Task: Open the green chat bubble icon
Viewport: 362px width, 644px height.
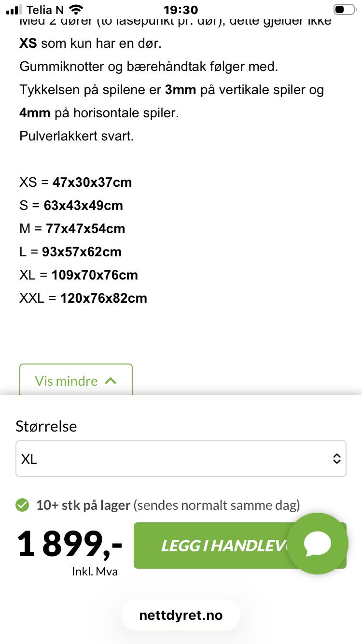Action: (x=318, y=544)
